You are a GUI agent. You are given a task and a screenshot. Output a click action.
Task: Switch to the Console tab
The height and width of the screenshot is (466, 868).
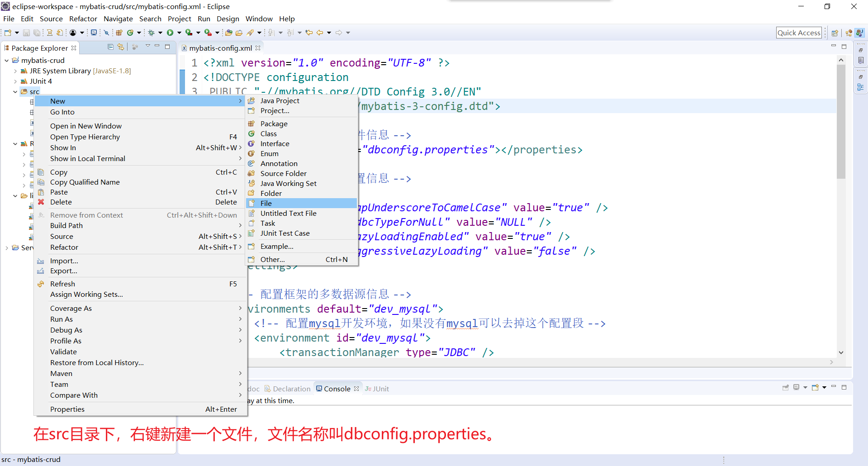point(337,389)
